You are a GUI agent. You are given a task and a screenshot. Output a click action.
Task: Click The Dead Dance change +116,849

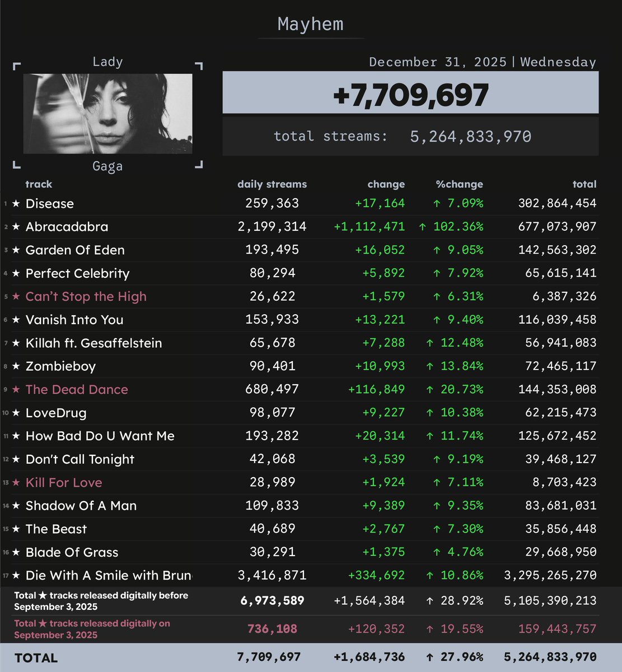376,390
